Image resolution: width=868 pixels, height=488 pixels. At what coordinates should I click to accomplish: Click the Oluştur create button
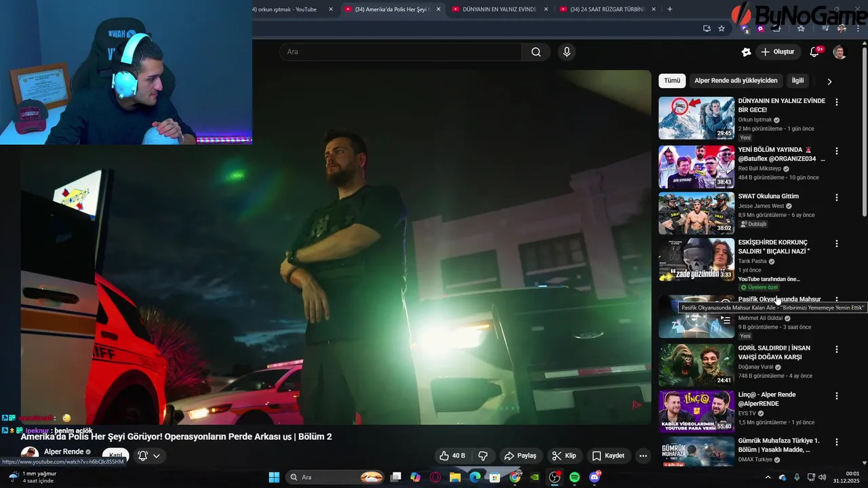[778, 52]
